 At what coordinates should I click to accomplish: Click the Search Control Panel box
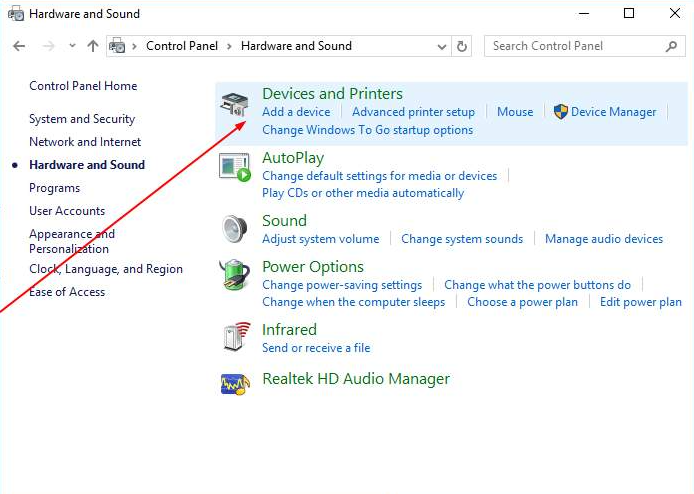(x=575, y=46)
